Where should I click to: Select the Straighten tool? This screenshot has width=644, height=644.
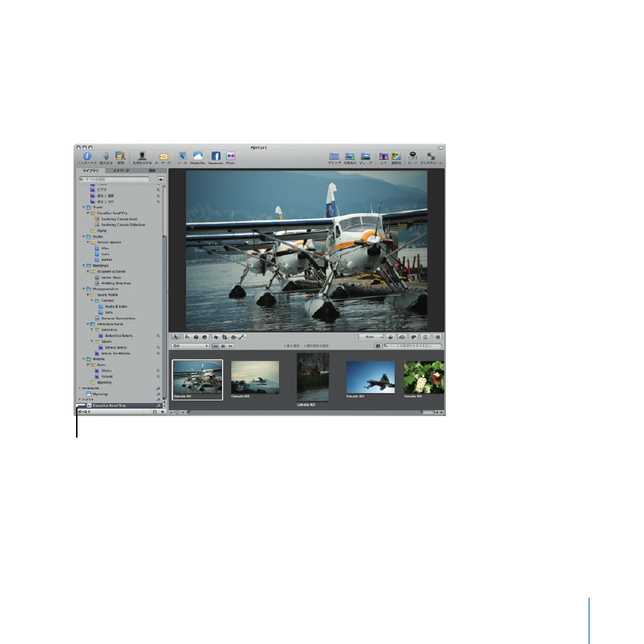215,337
